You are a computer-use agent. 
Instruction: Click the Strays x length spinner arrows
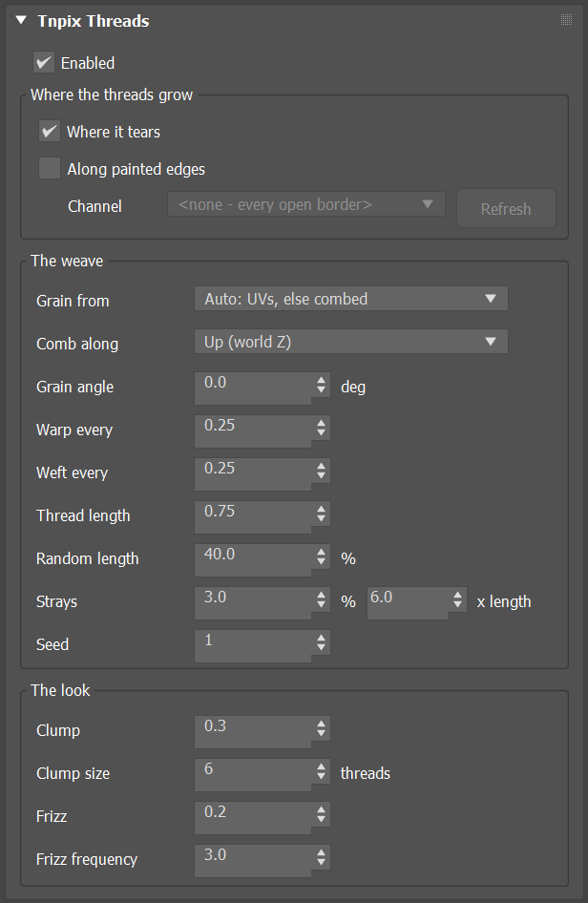[x=458, y=599]
